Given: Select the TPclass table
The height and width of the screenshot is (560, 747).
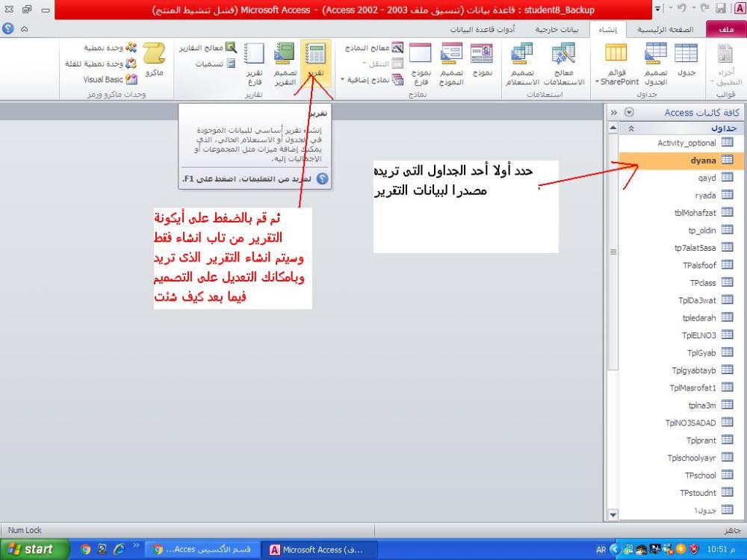Looking at the screenshot, I should [x=681, y=283].
